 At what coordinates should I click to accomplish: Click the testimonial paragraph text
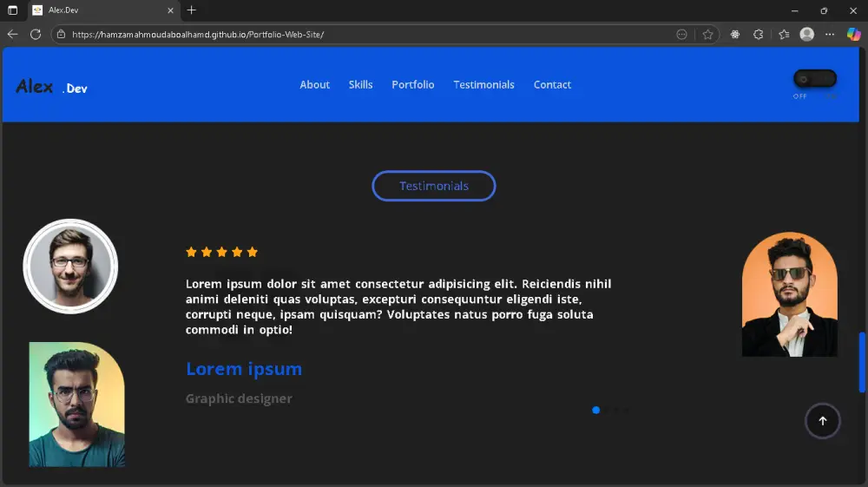click(x=398, y=306)
